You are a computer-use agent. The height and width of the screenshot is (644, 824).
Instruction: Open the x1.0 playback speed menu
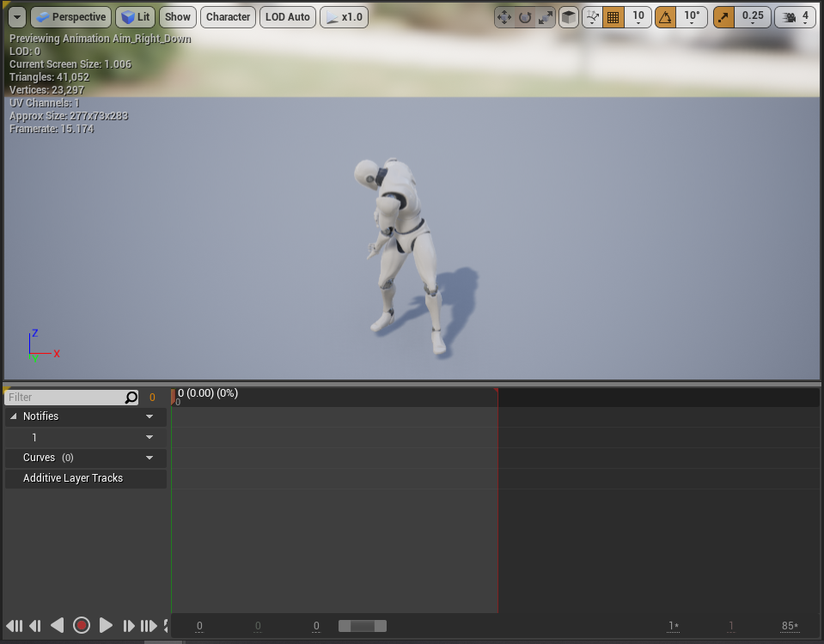[345, 17]
